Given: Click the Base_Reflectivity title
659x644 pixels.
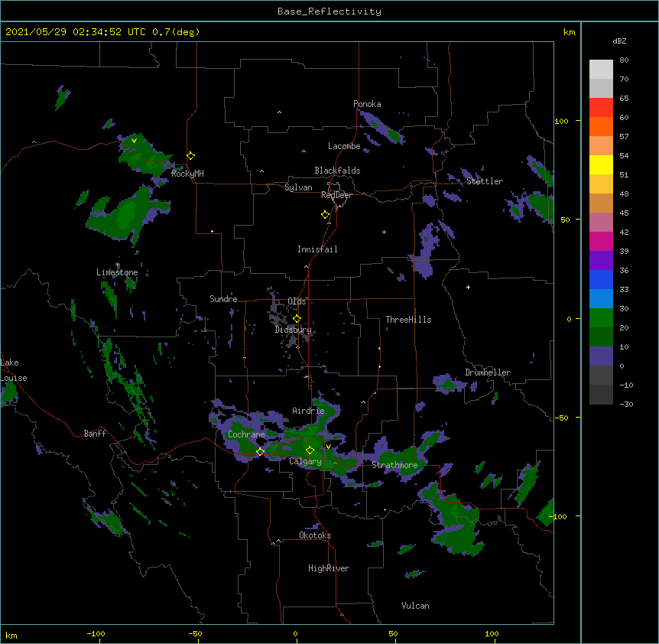Looking at the screenshot, I should point(329,11).
